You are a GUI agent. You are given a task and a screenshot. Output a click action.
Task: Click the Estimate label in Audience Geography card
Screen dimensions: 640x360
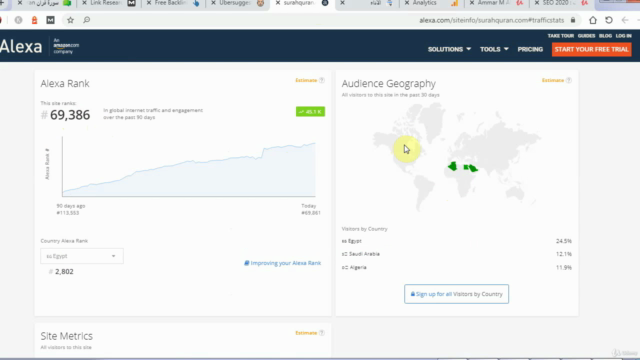(553, 80)
